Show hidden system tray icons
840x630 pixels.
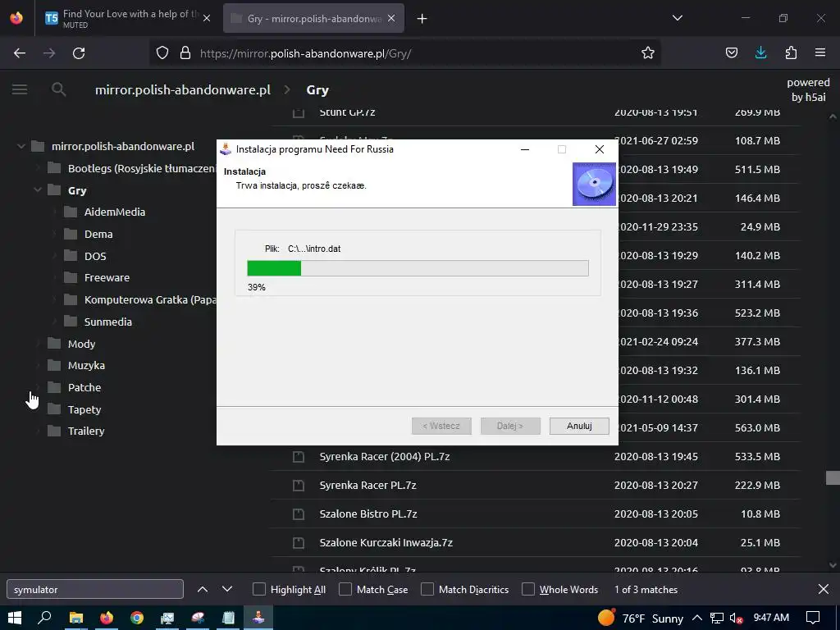697,618
